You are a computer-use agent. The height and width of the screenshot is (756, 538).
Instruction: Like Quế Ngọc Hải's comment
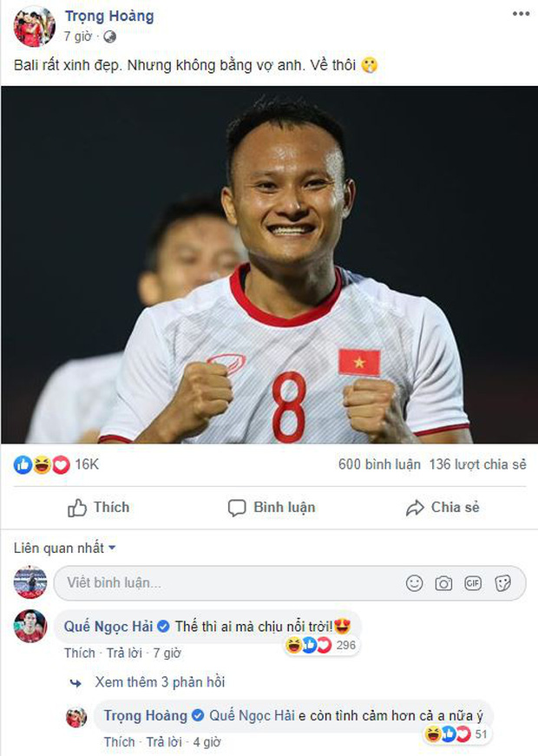coord(77,651)
